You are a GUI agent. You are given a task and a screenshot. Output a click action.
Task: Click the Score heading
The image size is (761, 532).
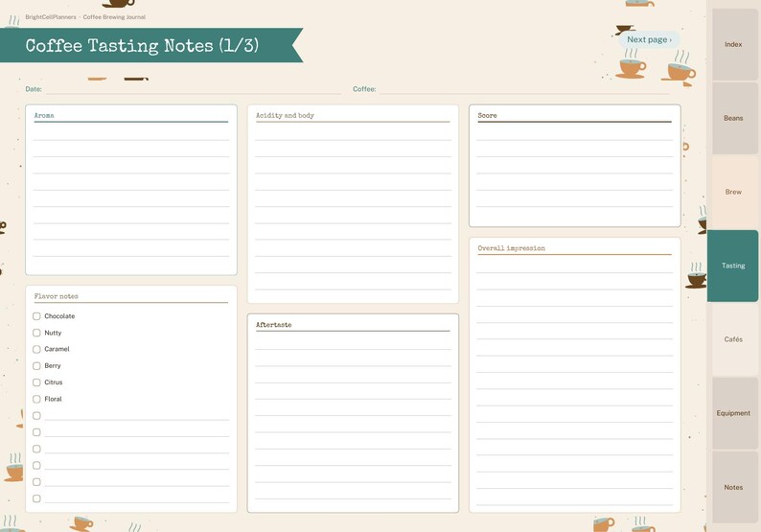(487, 116)
